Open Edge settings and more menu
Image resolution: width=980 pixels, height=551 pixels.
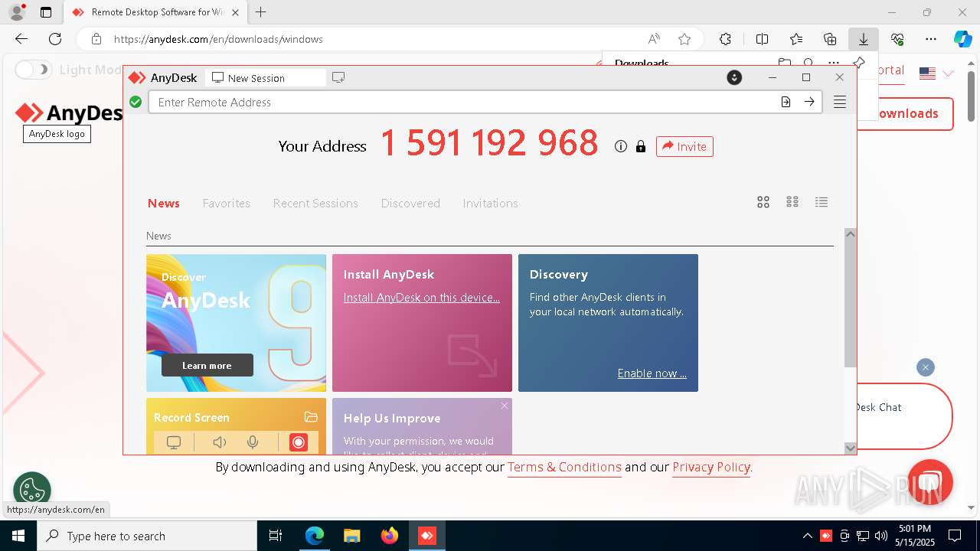click(x=931, y=39)
